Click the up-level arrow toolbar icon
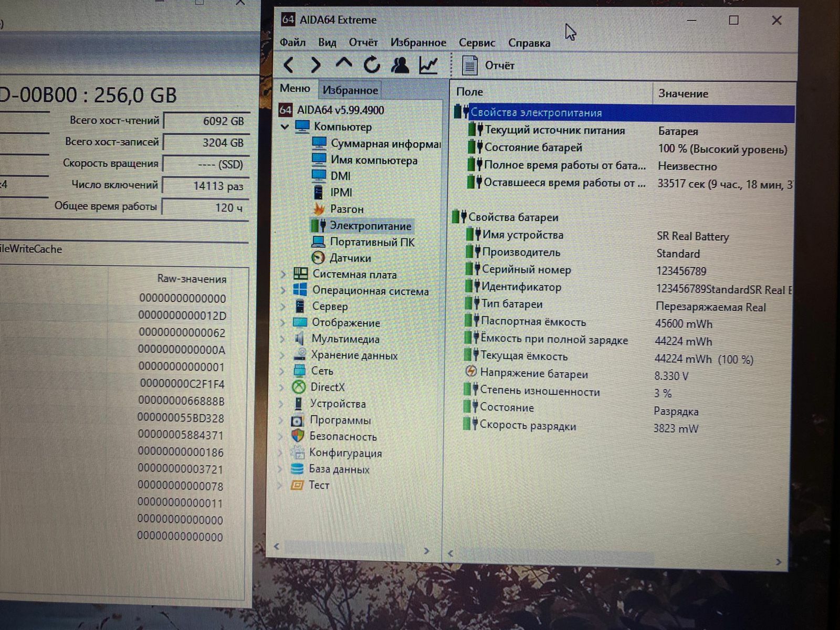 click(343, 64)
